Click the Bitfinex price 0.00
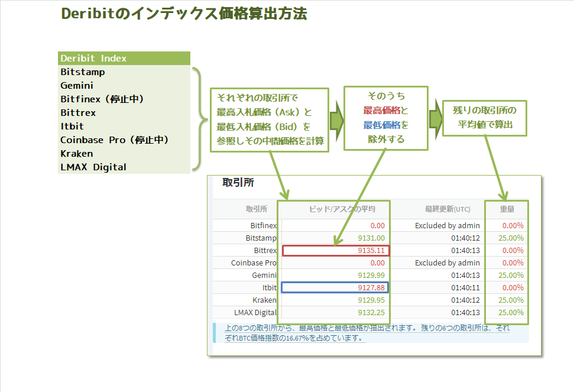The height and width of the screenshot is (392, 574). [x=377, y=225]
